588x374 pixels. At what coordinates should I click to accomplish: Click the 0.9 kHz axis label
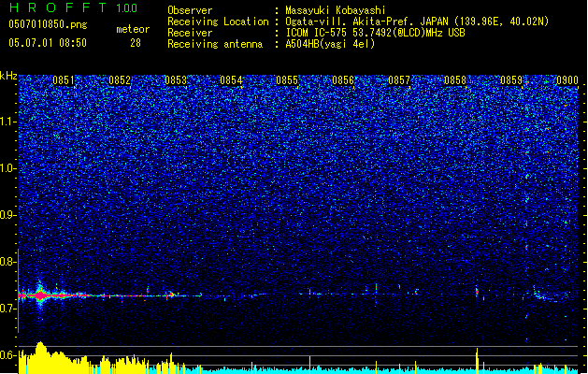pyautogui.click(x=7, y=215)
